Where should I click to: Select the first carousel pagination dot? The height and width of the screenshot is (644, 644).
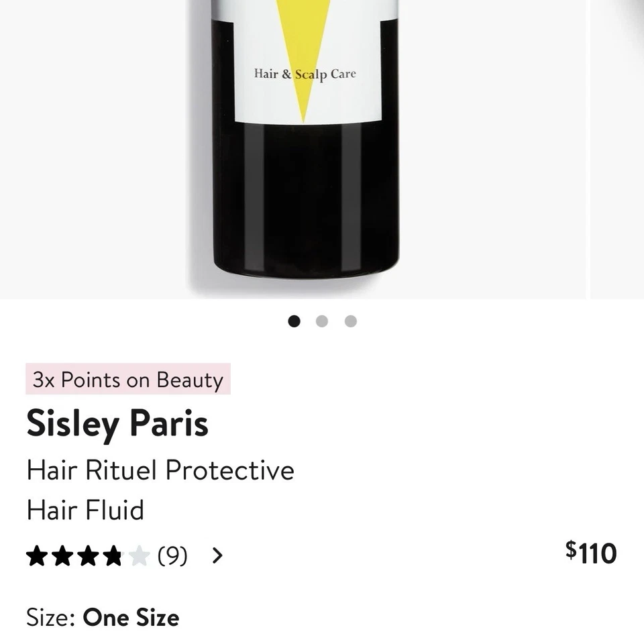294,321
